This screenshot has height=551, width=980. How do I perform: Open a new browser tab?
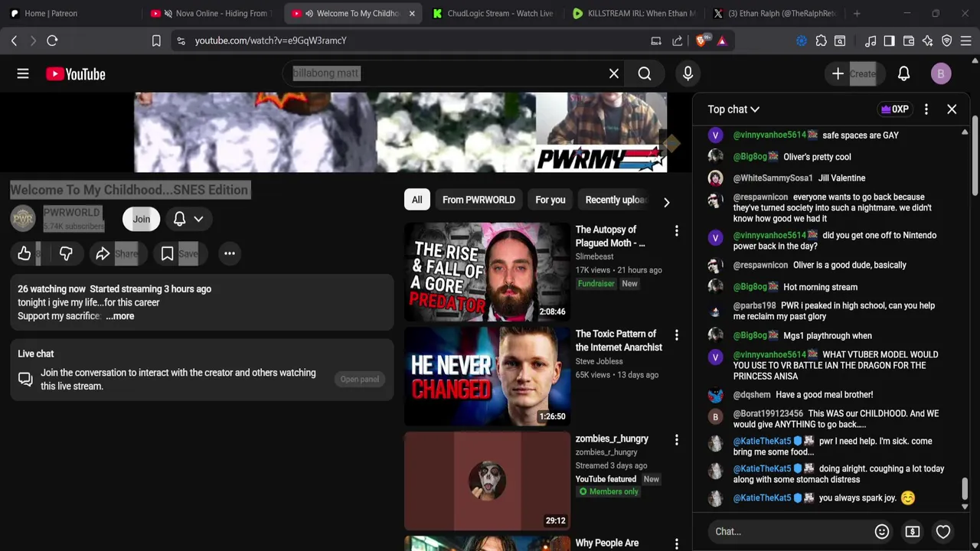(857, 13)
